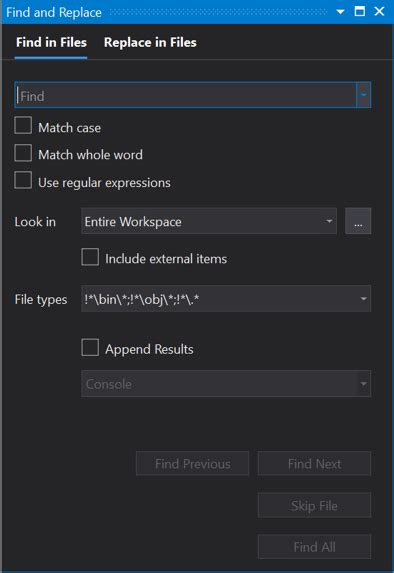Tick the Match whole word checkbox
394x573 pixels.
tap(23, 152)
